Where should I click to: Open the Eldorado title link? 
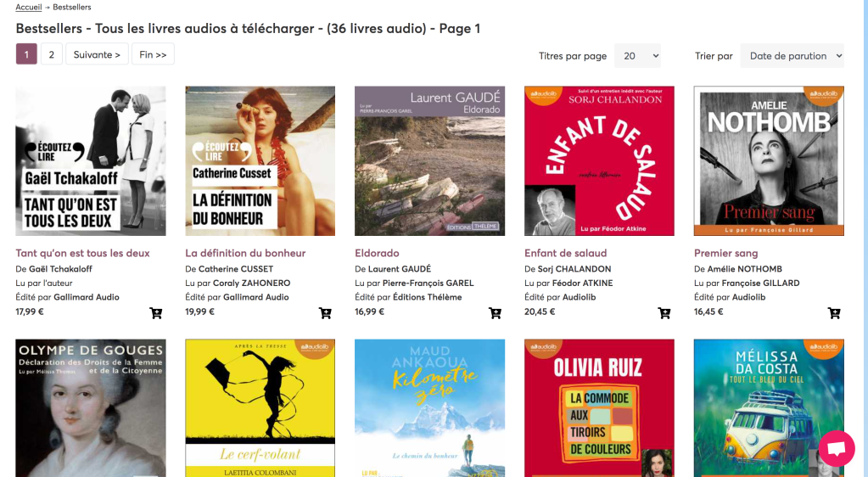coord(377,253)
